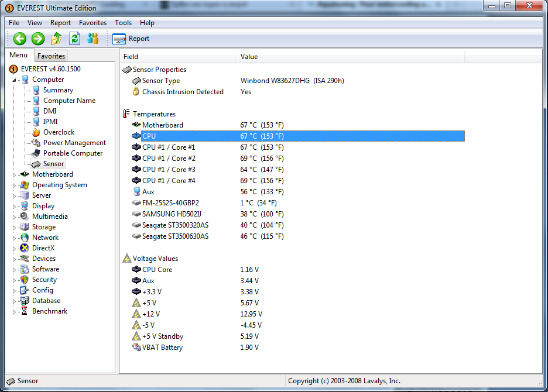Click the Devices tree icon
Image resolution: width=548 pixels, height=392 pixels.
[x=25, y=259]
